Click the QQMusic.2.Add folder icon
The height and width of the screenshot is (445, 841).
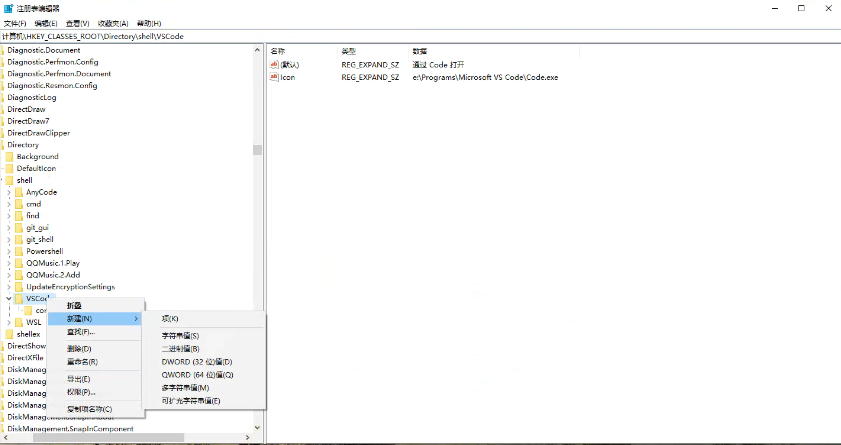19,275
